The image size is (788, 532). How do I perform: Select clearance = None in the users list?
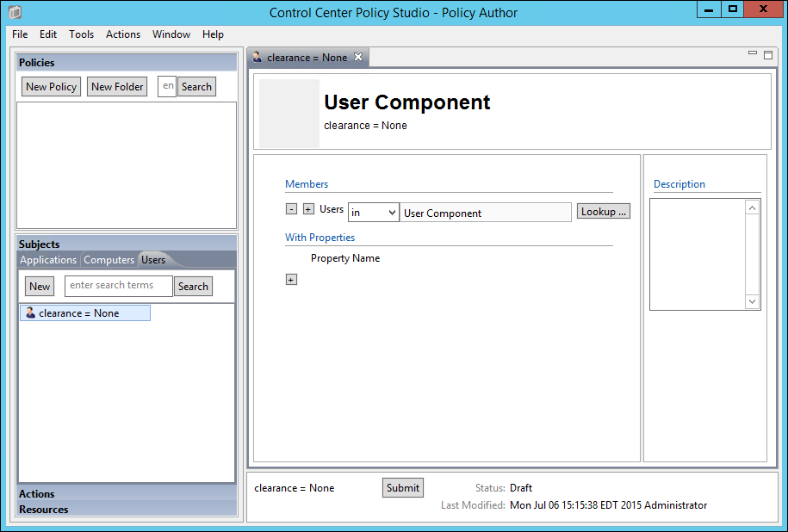(x=84, y=313)
